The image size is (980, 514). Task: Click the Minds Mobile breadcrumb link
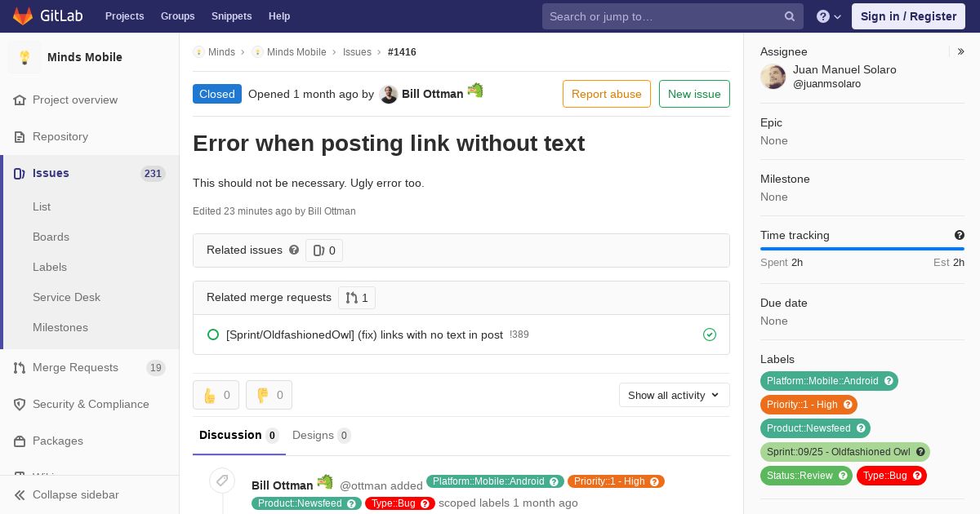[x=296, y=52]
